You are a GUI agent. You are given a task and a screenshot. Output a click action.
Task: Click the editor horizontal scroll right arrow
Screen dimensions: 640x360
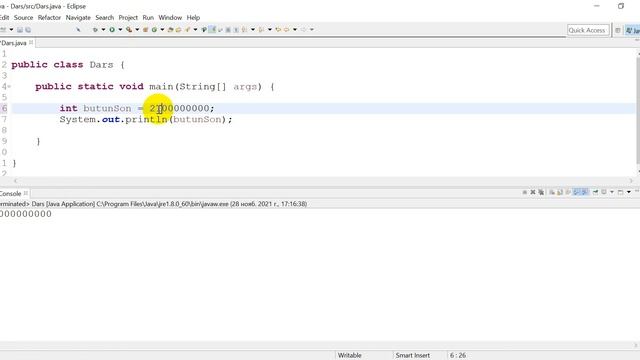pos(631,180)
